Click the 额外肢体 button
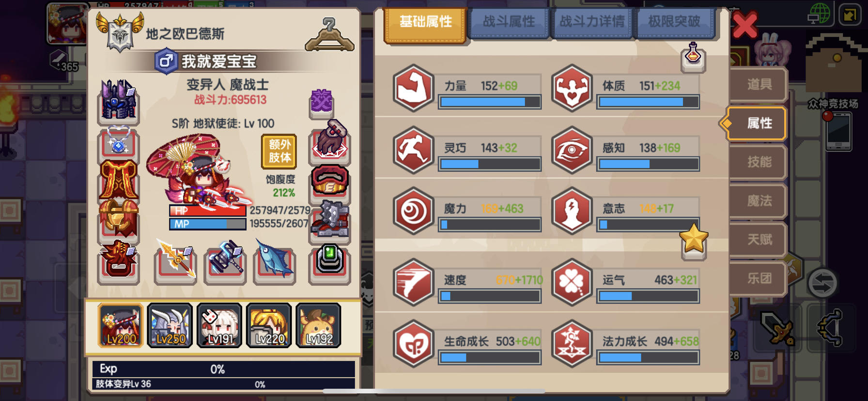This screenshot has width=868, height=401. tap(279, 152)
